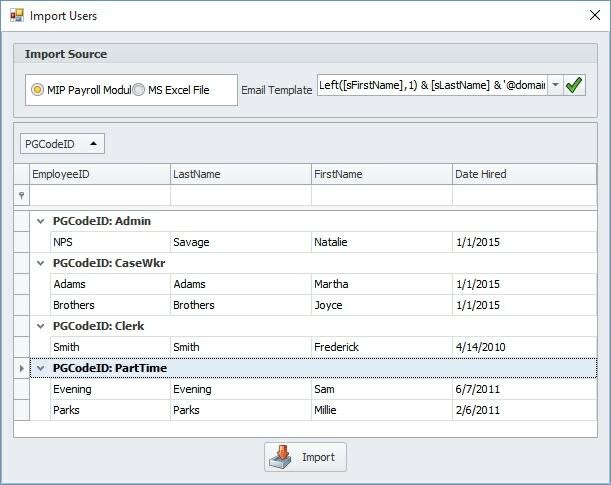Click the FirstName filter cell
Viewport: 611px width, 485px height.
click(x=380, y=196)
